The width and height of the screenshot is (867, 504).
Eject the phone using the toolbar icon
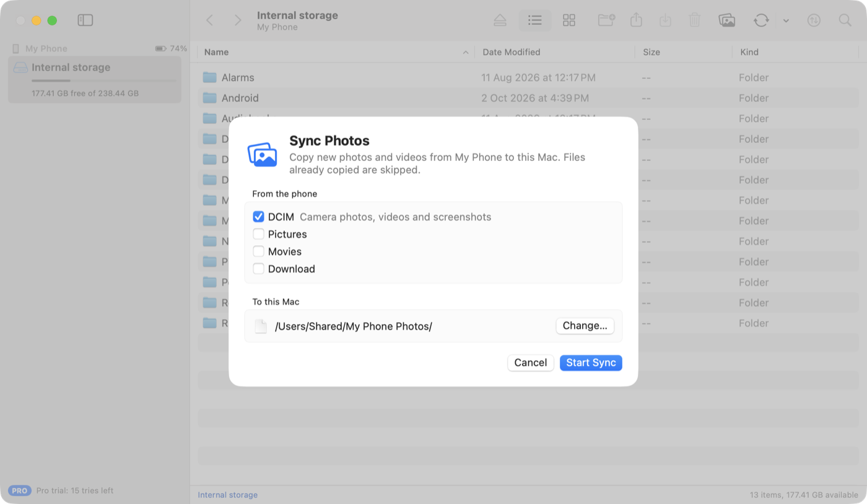tap(500, 20)
